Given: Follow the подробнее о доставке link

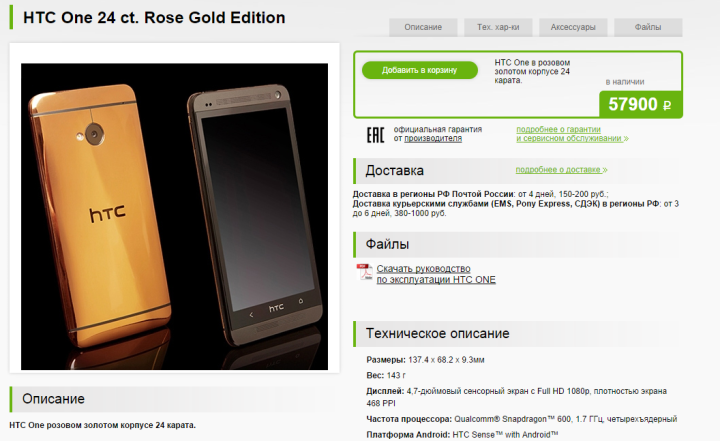Looking at the screenshot, I should [x=561, y=170].
